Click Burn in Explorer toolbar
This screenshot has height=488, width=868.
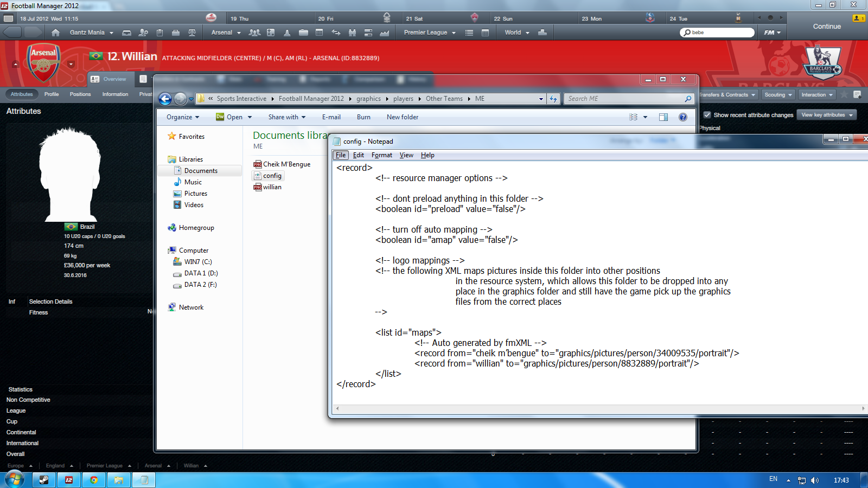363,117
